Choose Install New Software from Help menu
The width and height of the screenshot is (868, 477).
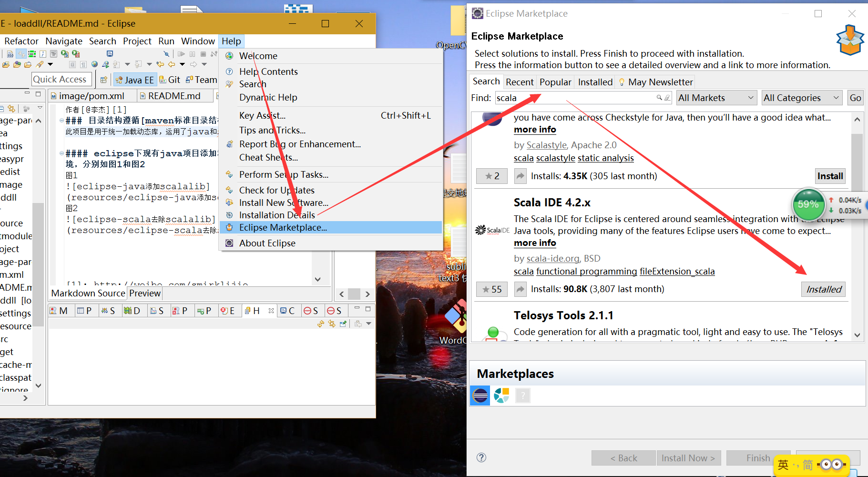tap(284, 203)
